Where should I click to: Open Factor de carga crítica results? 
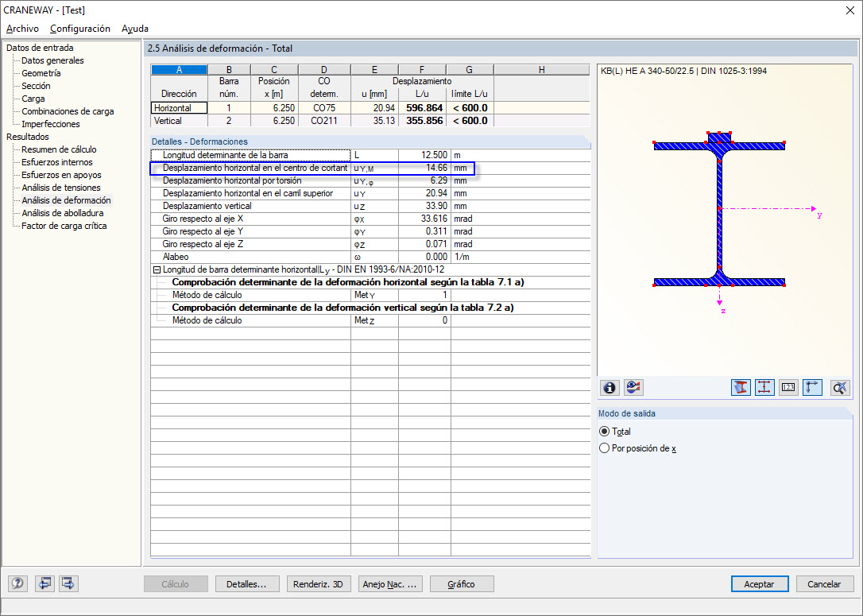(x=64, y=226)
